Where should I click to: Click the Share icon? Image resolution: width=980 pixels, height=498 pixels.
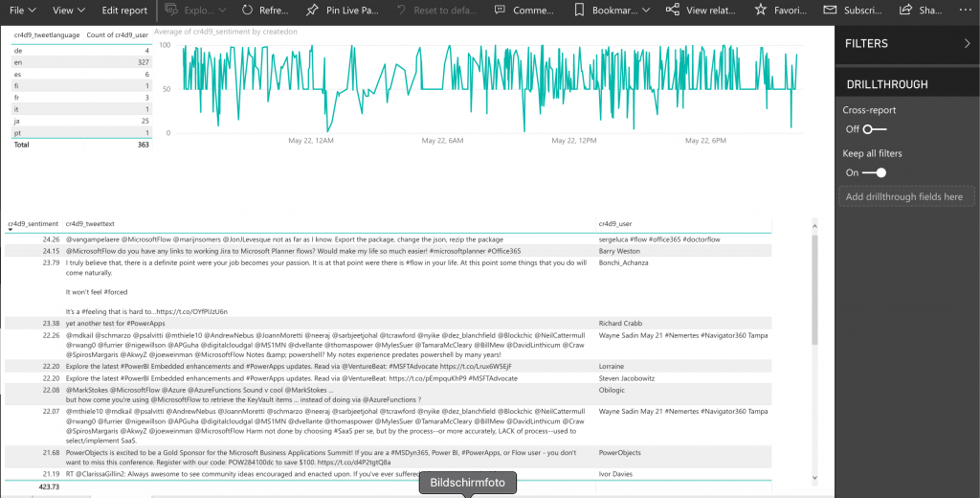[x=905, y=10]
